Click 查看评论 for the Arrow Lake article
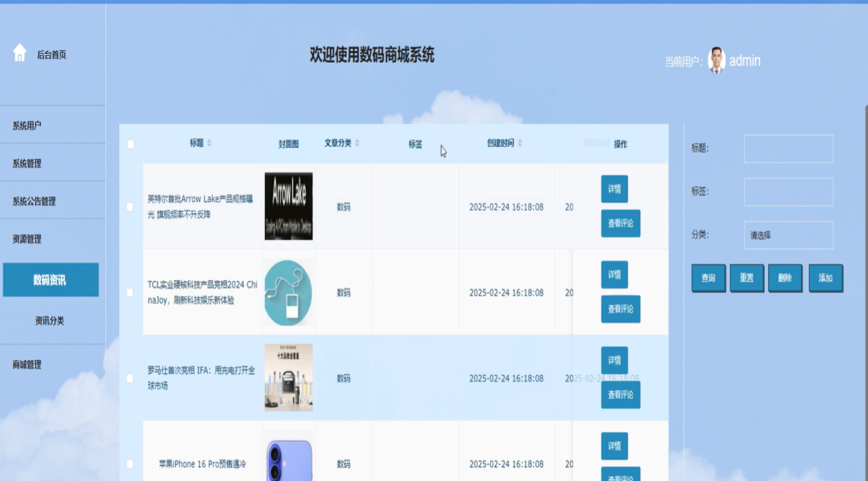Viewport: 868px width, 481px height. [620, 223]
